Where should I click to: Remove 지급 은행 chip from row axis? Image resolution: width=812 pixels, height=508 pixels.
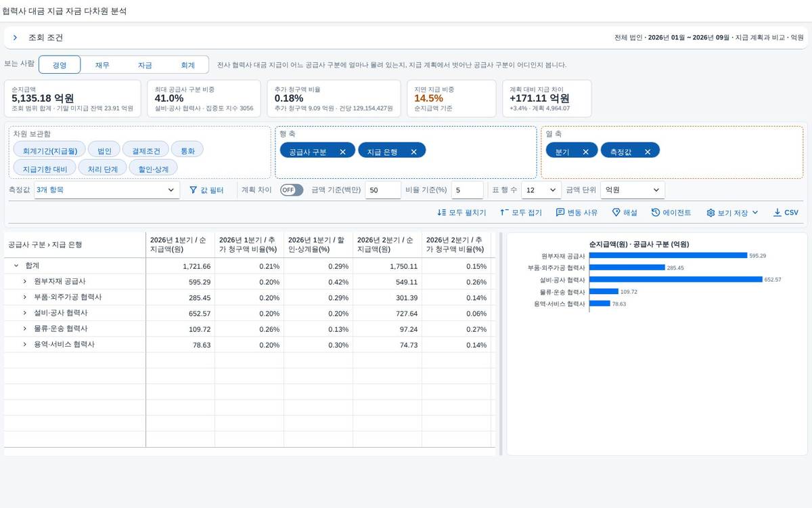413,152
